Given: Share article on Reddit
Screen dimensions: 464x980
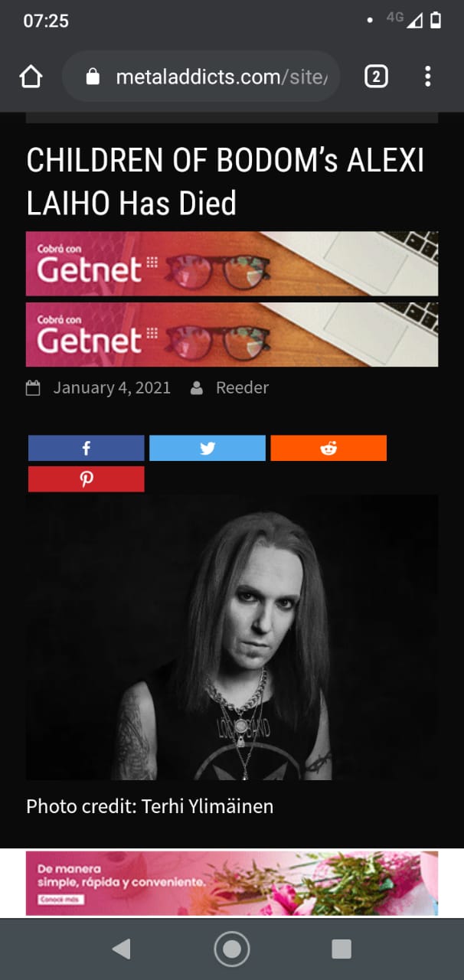Looking at the screenshot, I should [x=328, y=448].
